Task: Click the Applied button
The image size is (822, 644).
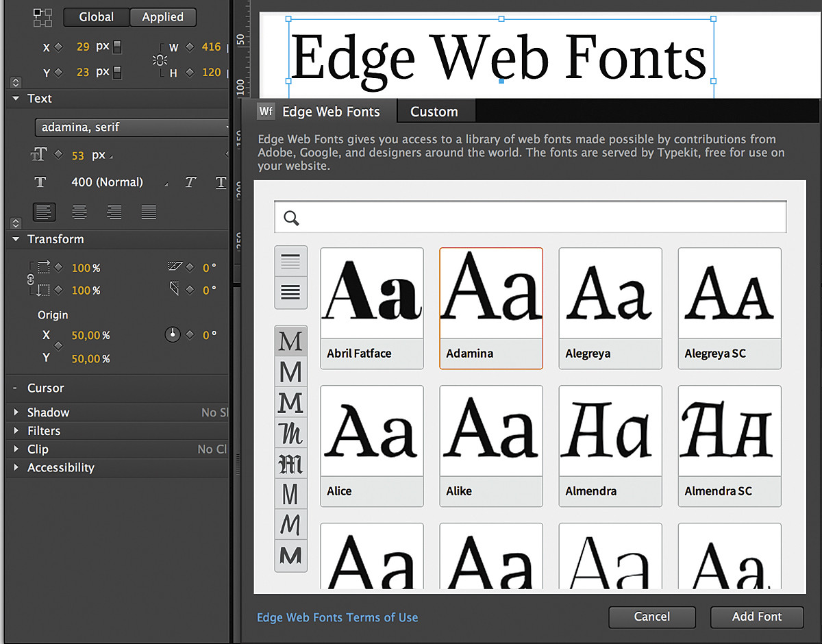Action: click(162, 17)
